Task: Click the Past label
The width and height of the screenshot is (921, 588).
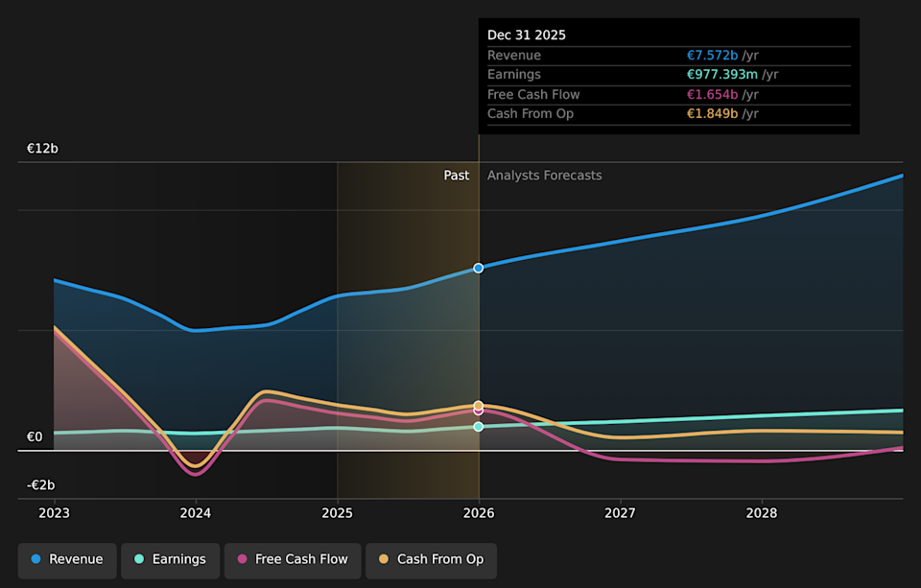Action: 457,176
